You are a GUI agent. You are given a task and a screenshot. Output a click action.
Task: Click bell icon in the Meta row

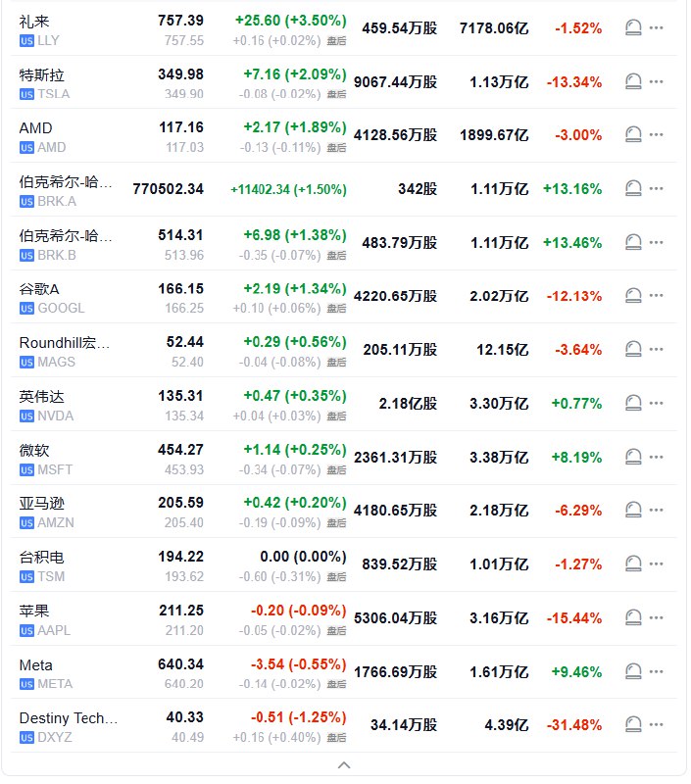(x=633, y=671)
